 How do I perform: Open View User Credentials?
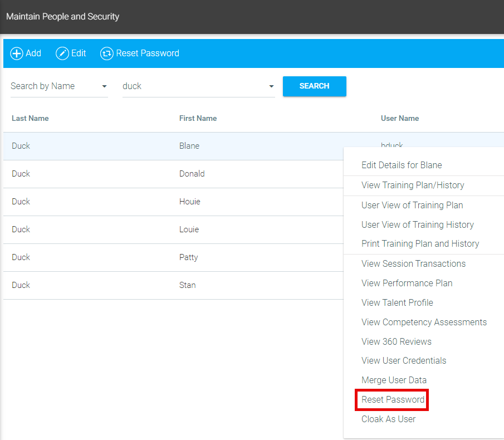[x=404, y=361]
